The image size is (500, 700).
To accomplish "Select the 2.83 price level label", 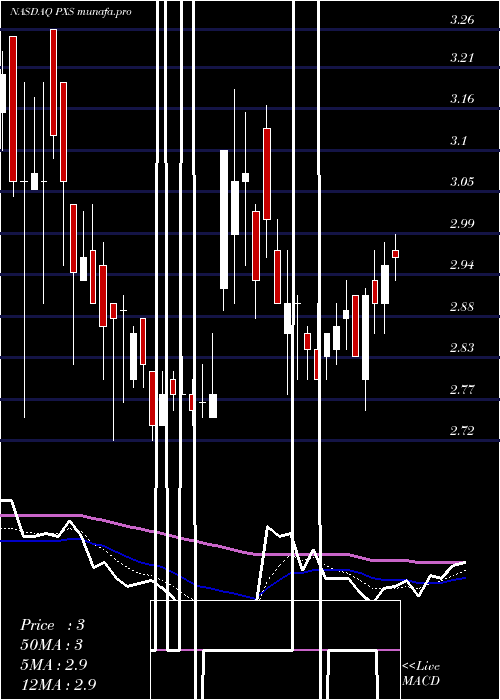I will pyautogui.click(x=462, y=348).
